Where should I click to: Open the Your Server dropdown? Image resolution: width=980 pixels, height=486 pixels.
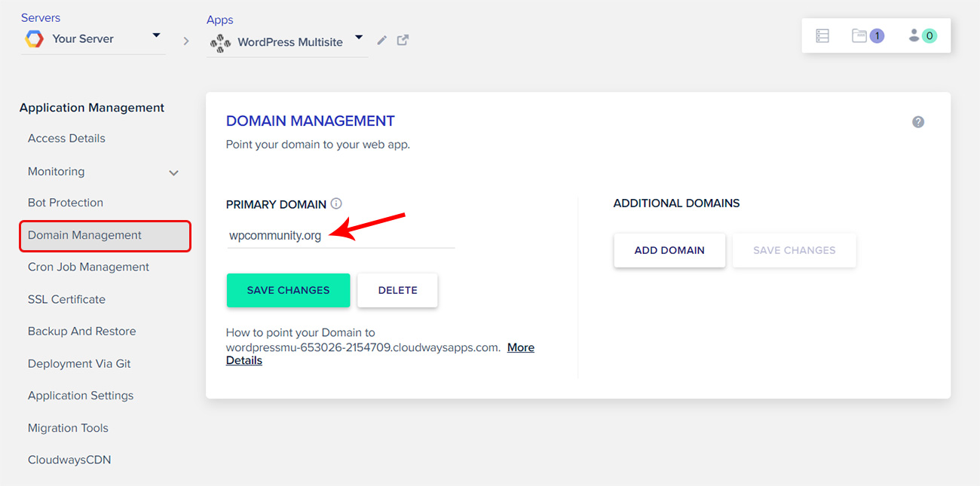pyautogui.click(x=156, y=35)
